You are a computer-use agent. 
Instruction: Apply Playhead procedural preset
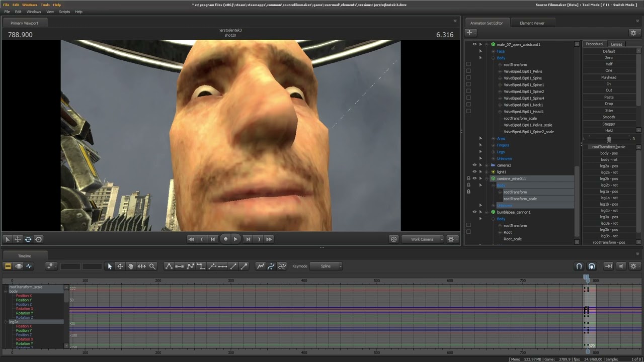click(x=609, y=77)
